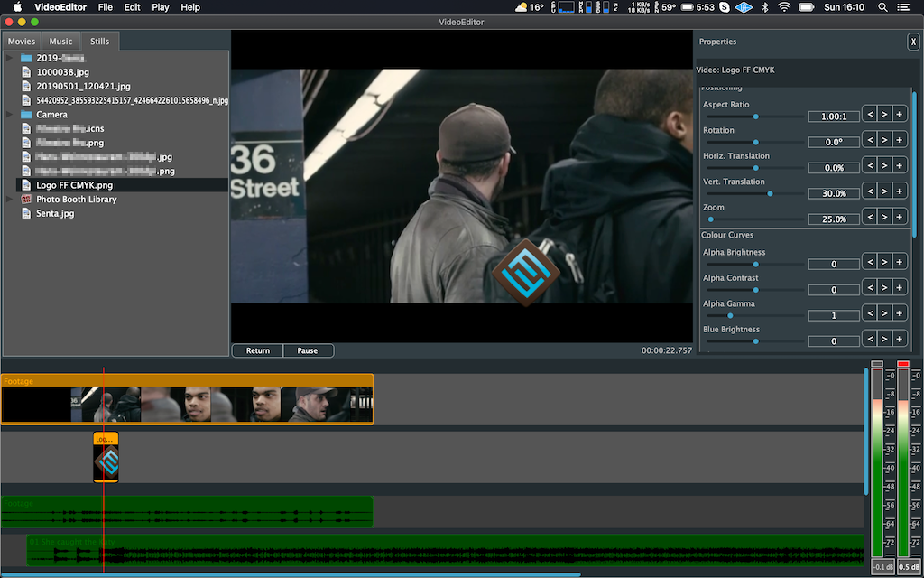The width and height of the screenshot is (924, 578).
Task: Click the file icon of Senta.jpg
Action: [26, 213]
